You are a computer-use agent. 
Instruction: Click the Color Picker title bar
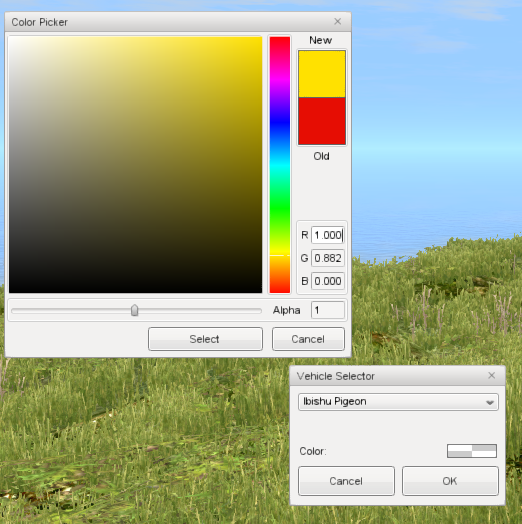coord(178,22)
